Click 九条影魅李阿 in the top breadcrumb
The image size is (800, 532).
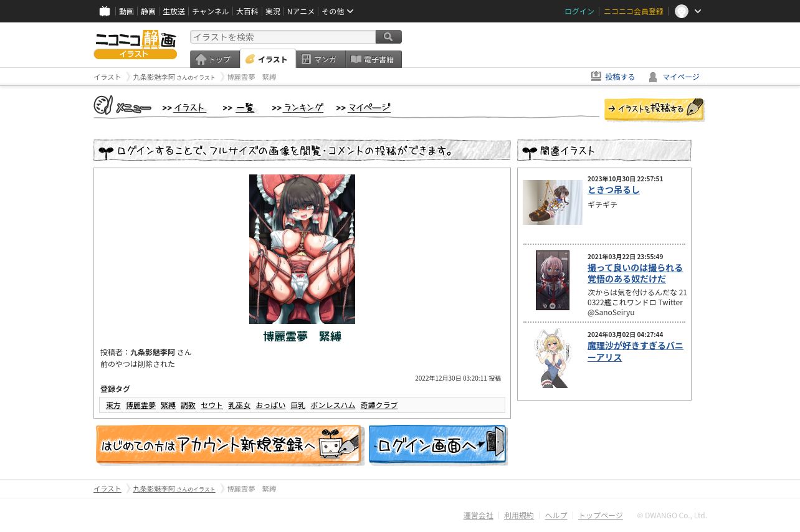tap(154, 77)
